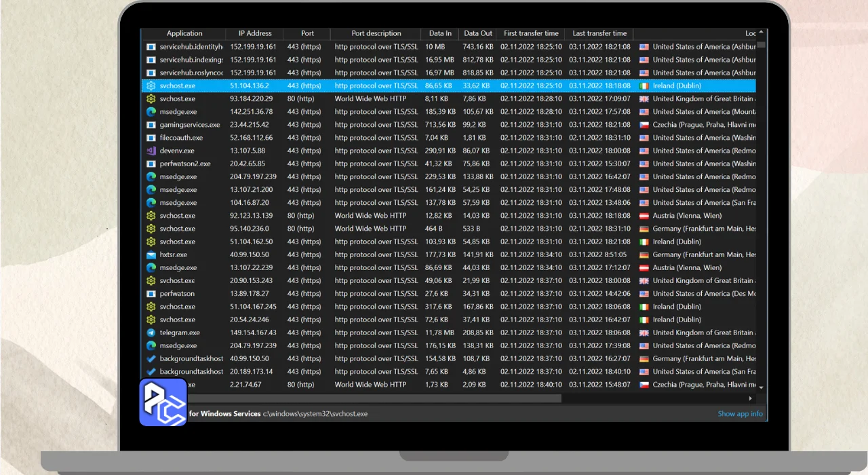Click the Data In value 713,56 KB
The height and width of the screenshot is (475, 868).
440,125
